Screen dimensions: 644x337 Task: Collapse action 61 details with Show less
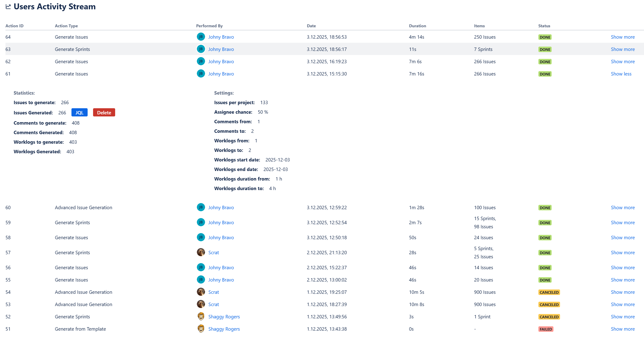[x=621, y=74]
